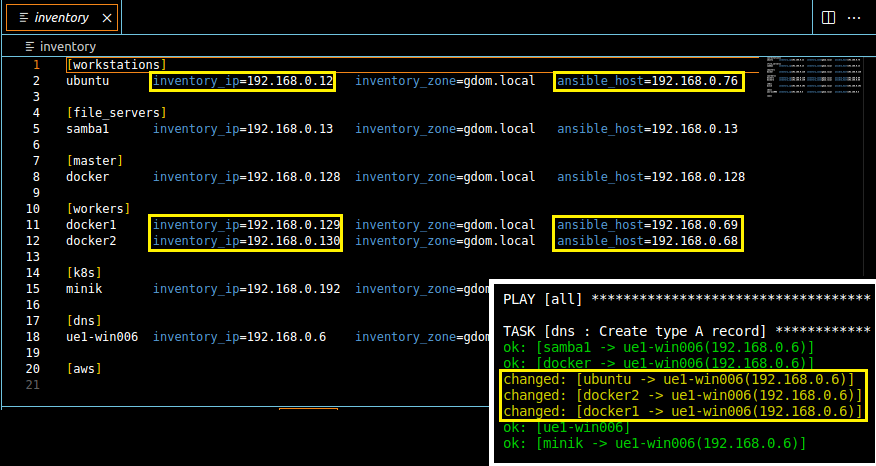Click line number 2 in the gutter
This screenshot has width=876, height=466.
coord(36,81)
